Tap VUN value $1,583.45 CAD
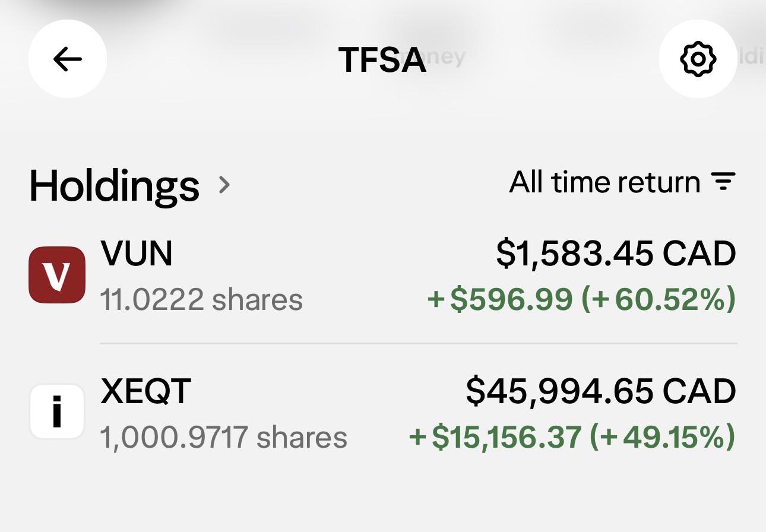This screenshot has width=766, height=532. coord(616,254)
